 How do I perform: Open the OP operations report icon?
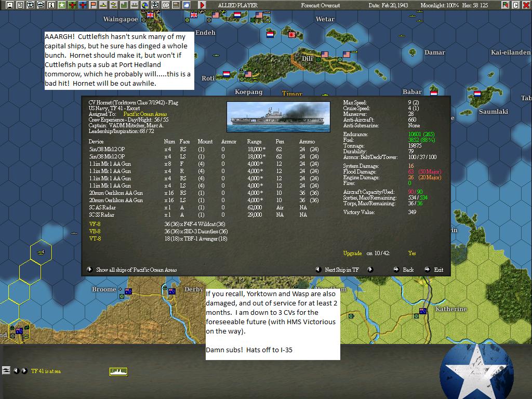pyautogui.click(x=166, y=5)
